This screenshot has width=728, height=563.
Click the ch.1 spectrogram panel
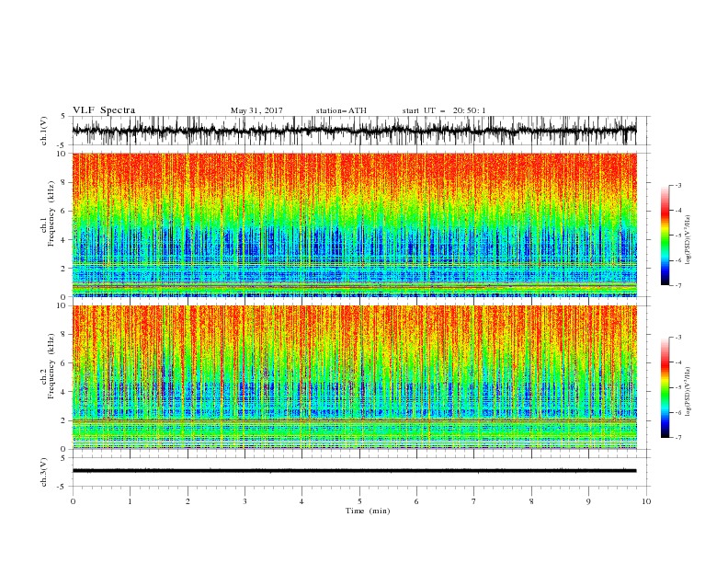[x=354, y=224]
